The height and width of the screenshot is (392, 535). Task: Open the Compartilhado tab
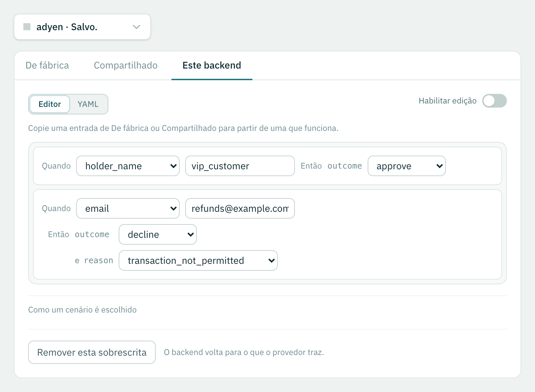(x=126, y=65)
